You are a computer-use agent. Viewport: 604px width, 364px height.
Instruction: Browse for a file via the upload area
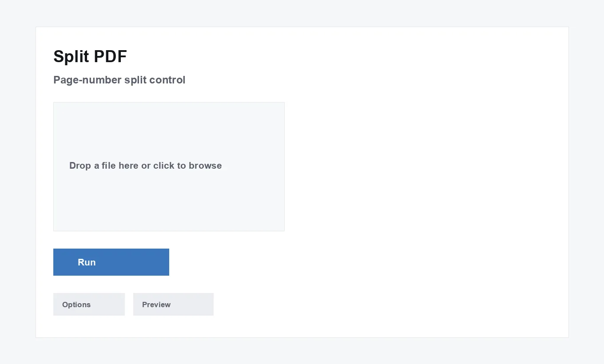point(169,166)
